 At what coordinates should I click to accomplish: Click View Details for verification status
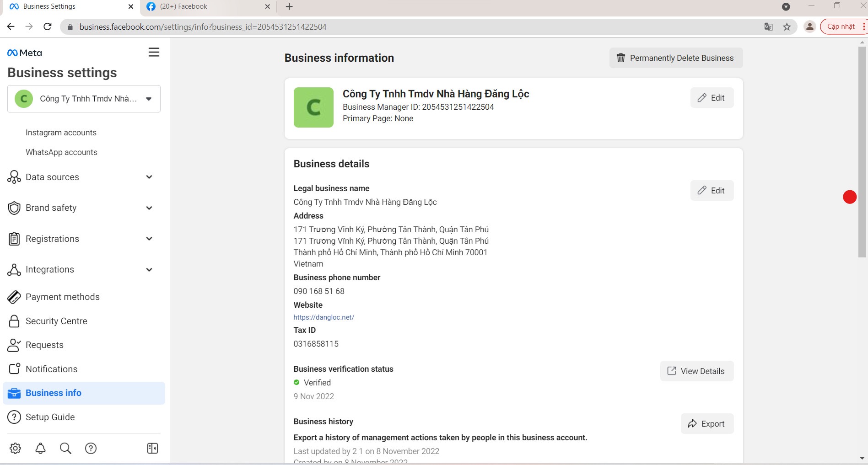pyautogui.click(x=697, y=371)
